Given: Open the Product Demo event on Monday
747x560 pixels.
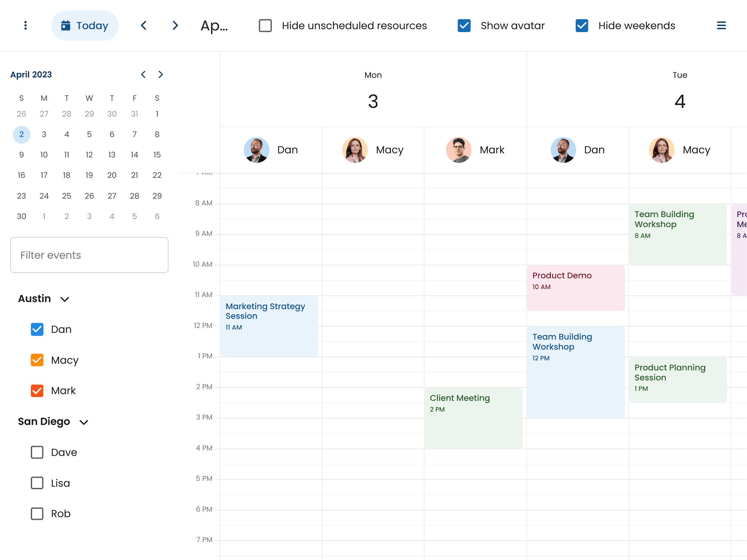Looking at the screenshot, I should pyautogui.click(x=575, y=287).
